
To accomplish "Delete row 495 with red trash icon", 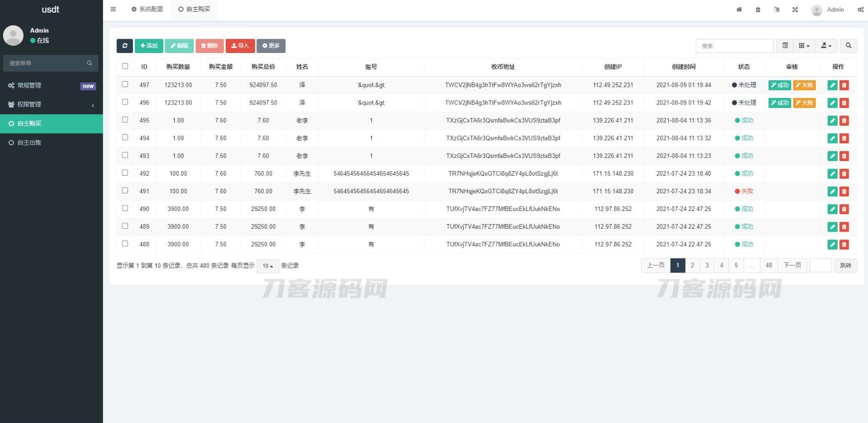I will (x=844, y=121).
